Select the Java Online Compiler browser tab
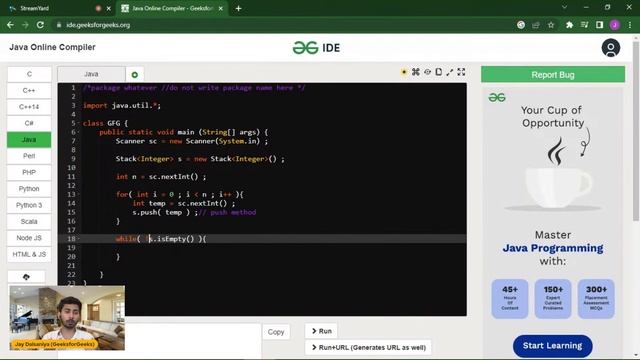The width and height of the screenshot is (640, 360). [171, 8]
